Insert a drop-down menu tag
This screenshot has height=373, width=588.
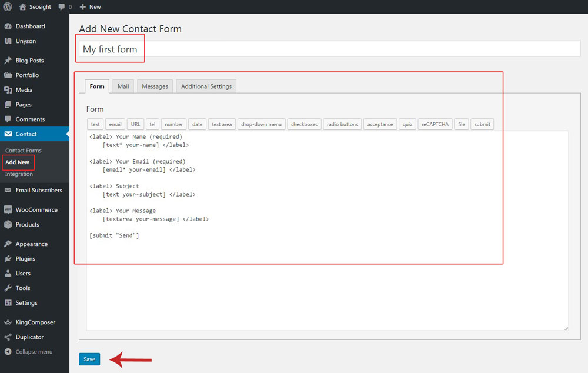coord(262,124)
